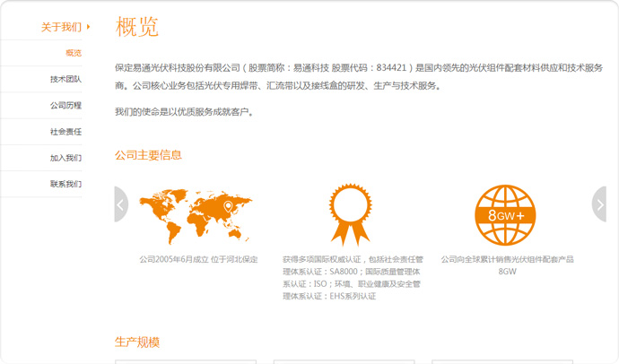This screenshot has height=364, width=619.
Task: Select 概览 in the sidebar
Action: point(74,53)
